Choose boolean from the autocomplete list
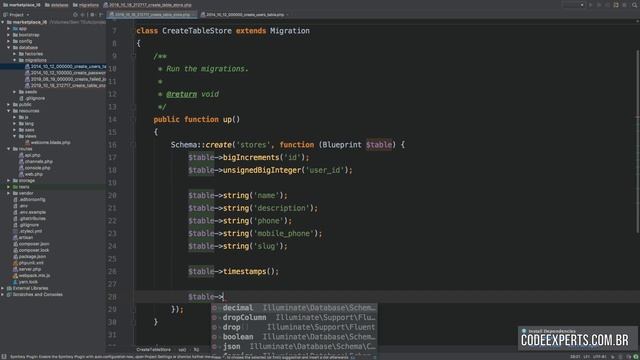Screen dimensions: 640x360 294,337
